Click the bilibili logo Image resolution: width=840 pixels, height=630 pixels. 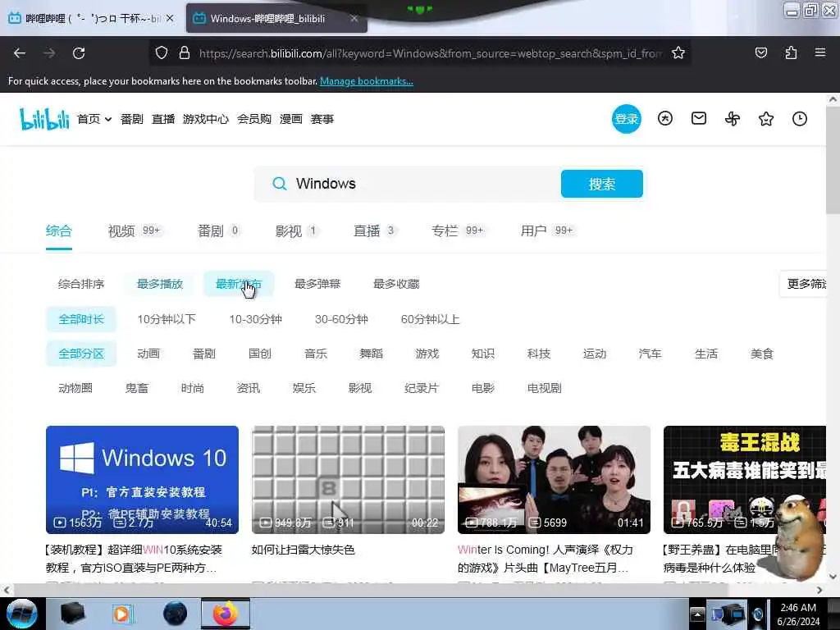coord(44,119)
